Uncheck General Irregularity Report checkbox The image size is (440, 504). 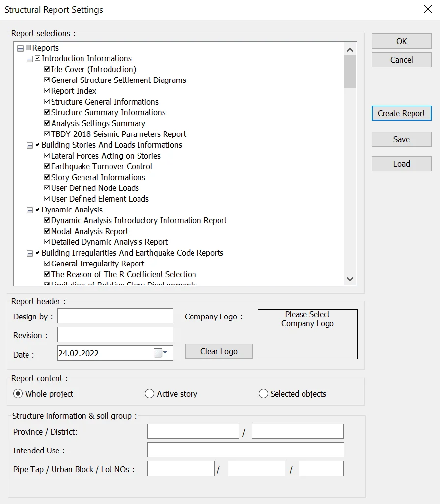pyautogui.click(x=47, y=264)
